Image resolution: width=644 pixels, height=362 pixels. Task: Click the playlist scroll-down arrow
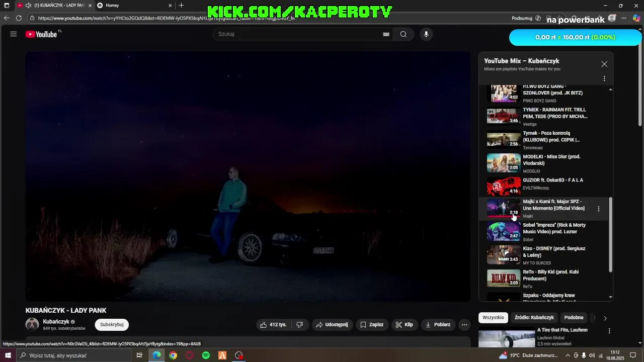(x=611, y=297)
